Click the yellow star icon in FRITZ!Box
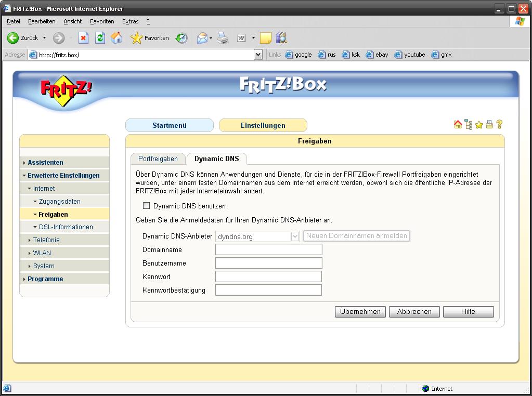Screen dimensions: 532x396 [479, 125]
